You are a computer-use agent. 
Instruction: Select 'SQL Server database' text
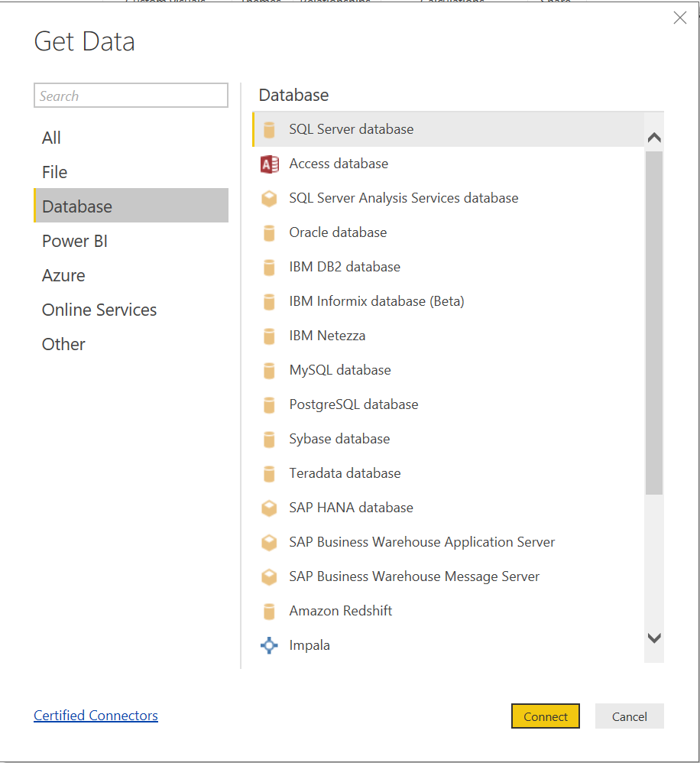click(x=352, y=129)
